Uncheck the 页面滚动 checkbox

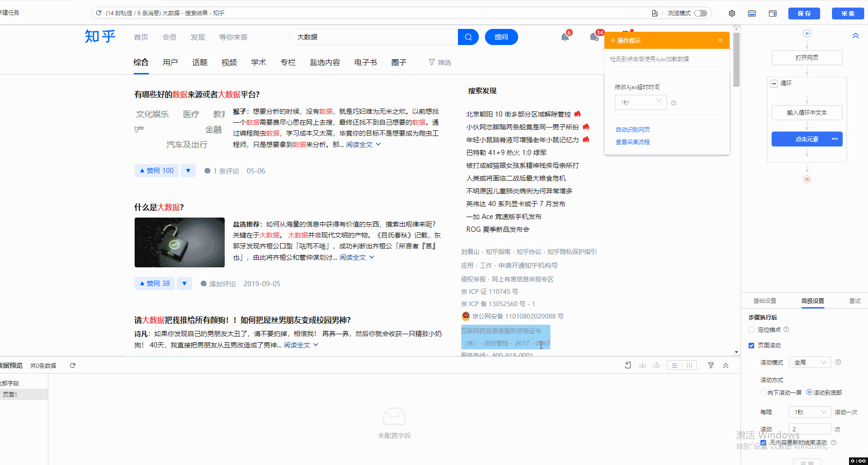[751, 346]
